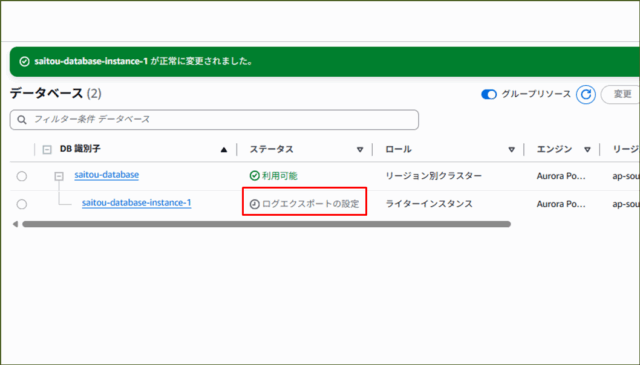The height and width of the screenshot is (365, 640).
Task: Click Aurora Po… engine cell in saitou-database row
Action: click(x=561, y=176)
